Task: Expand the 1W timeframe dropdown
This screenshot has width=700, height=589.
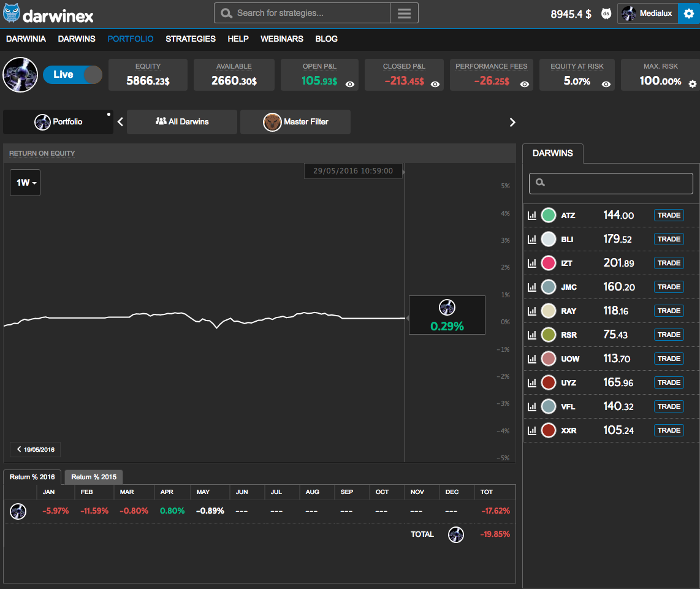Action: 25,183
